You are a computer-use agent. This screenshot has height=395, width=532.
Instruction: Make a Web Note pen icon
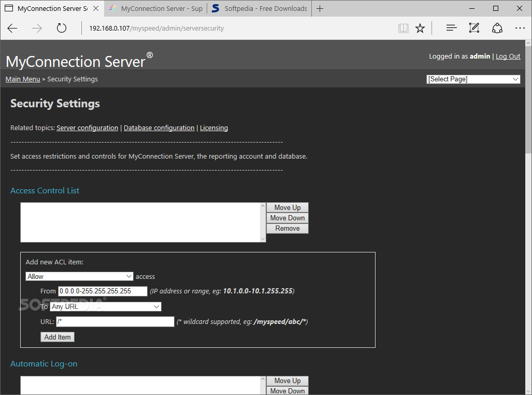474,28
